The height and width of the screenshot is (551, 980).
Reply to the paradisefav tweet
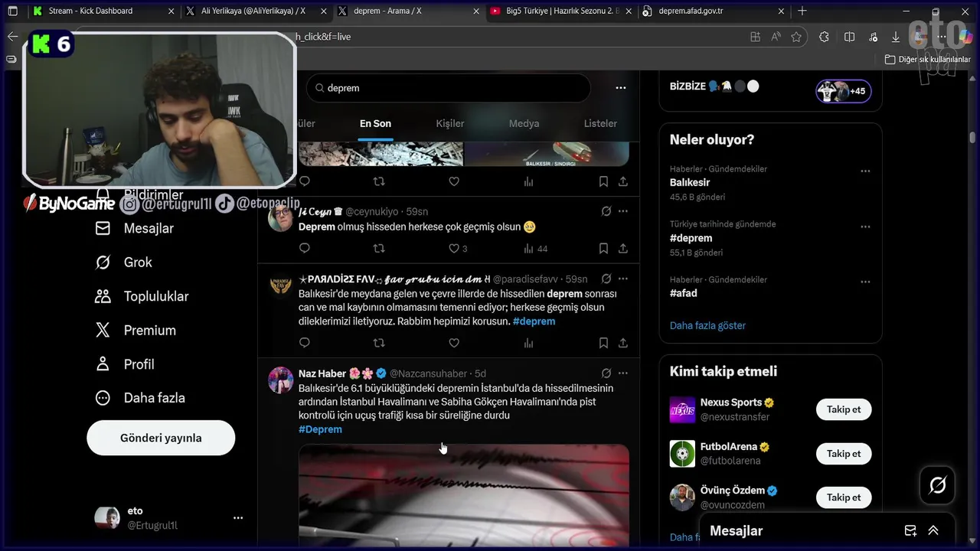pyautogui.click(x=305, y=343)
